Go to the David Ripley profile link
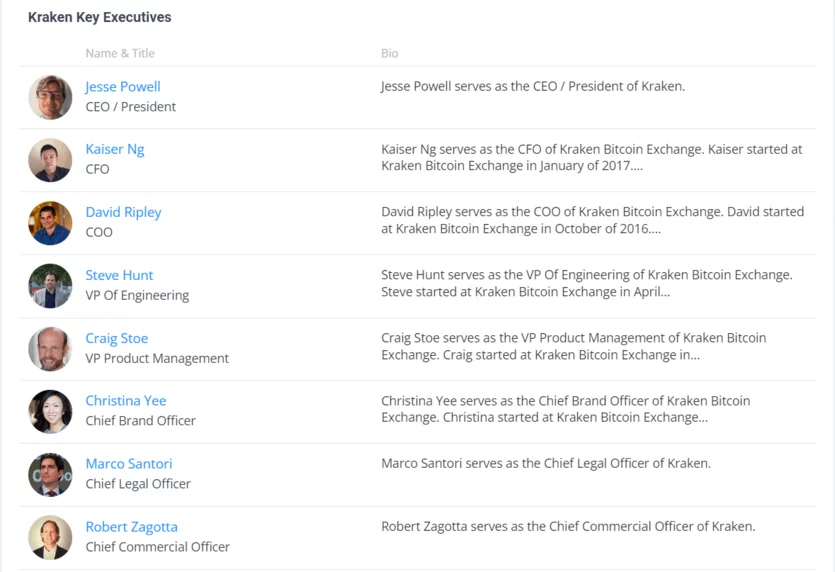 (123, 212)
